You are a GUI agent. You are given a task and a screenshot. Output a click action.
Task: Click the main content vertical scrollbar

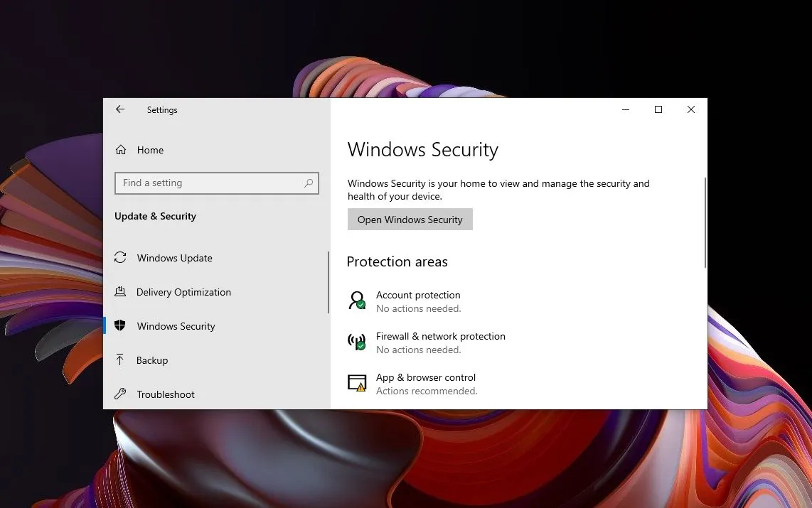coord(705,222)
